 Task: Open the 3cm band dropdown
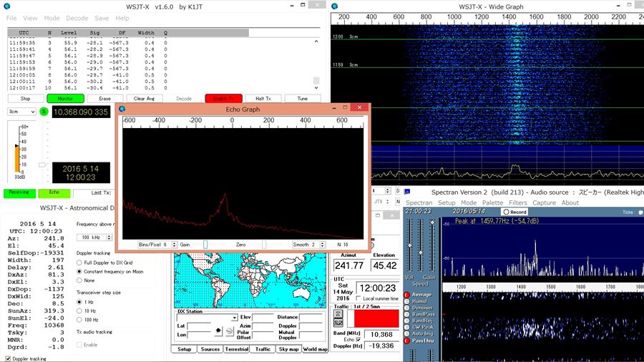[21, 112]
